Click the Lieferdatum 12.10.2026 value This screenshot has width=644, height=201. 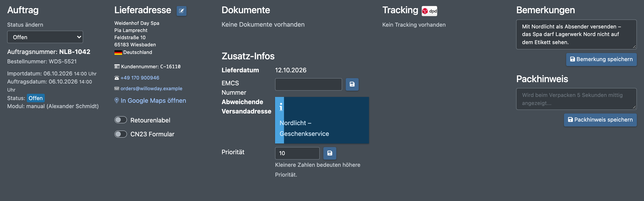(290, 70)
